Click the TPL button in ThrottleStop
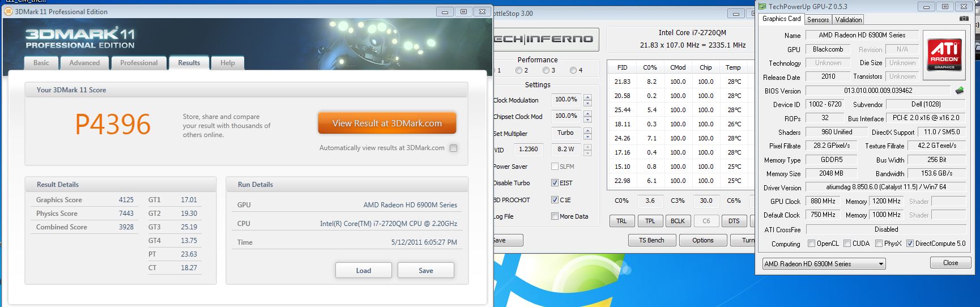 point(650,221)
